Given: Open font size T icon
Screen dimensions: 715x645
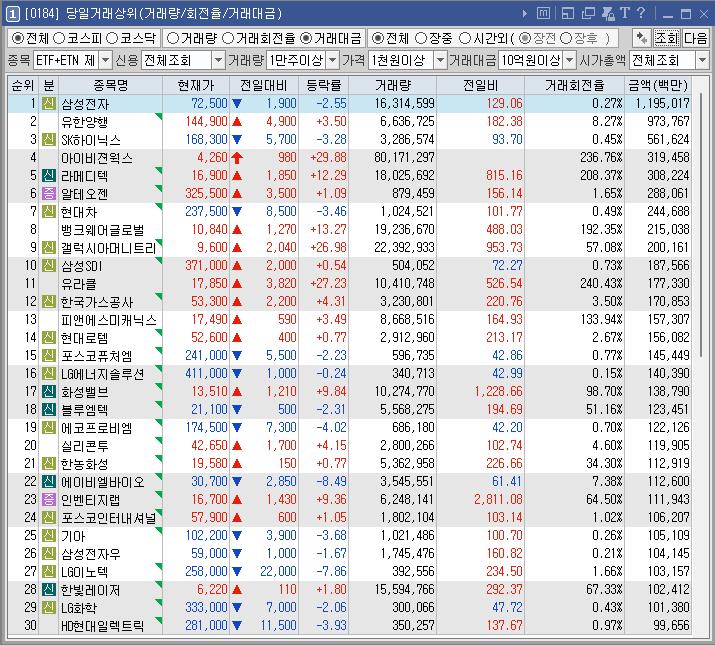Looking at the screenshot, I should 624,13.
